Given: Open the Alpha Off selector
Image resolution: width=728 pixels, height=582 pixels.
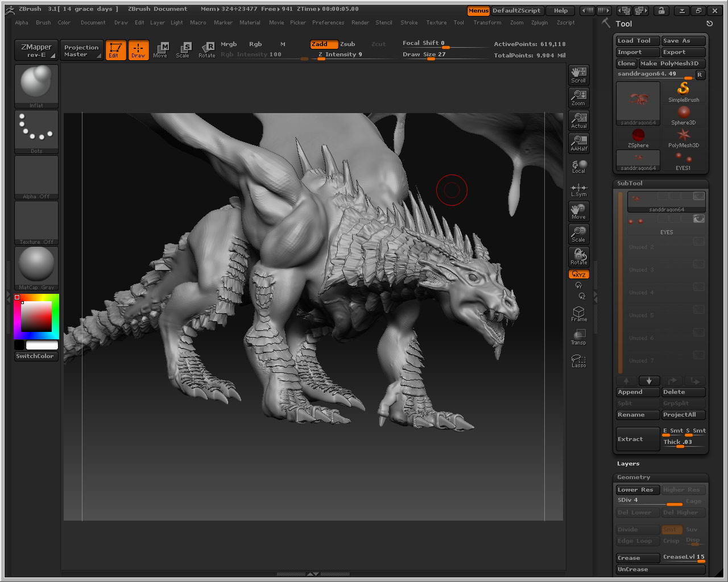Looking at the screenshot, I should [36, 177].
